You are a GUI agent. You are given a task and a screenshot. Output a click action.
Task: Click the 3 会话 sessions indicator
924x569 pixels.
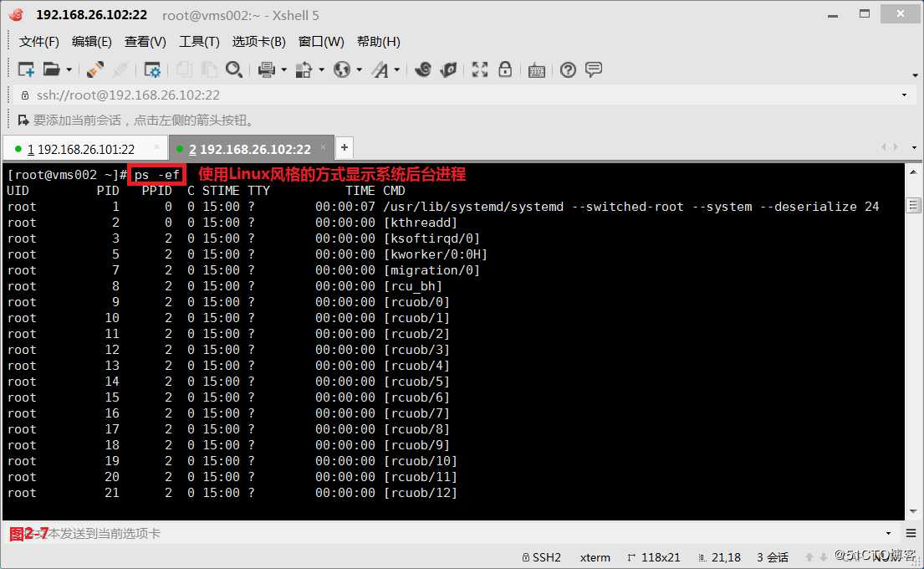tap(773, 557)
